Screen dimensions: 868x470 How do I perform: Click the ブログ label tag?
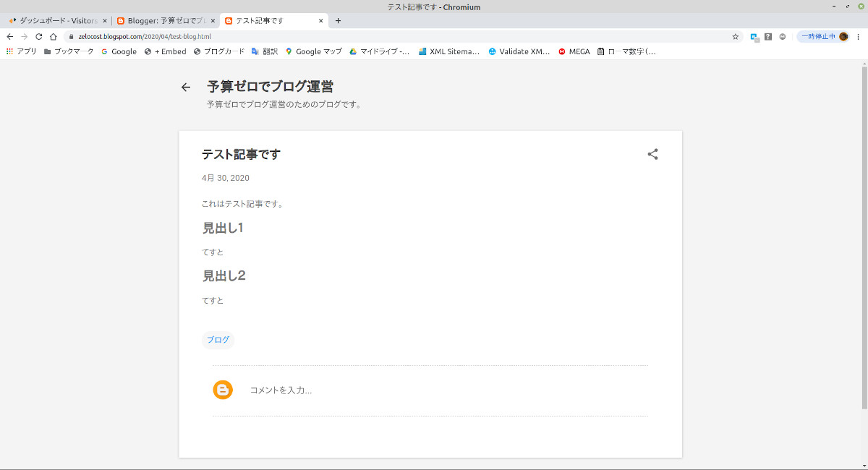pyautogui.click(x=218, y=340)
